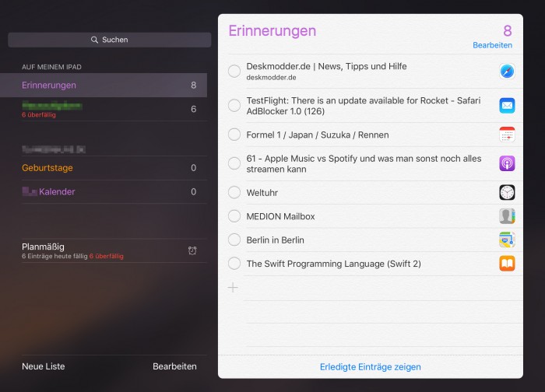Click the 'Formel 1 / Japan / Suzuka / Rennen' text
This screenshot has height=392, width=545.
pos(318,135)
